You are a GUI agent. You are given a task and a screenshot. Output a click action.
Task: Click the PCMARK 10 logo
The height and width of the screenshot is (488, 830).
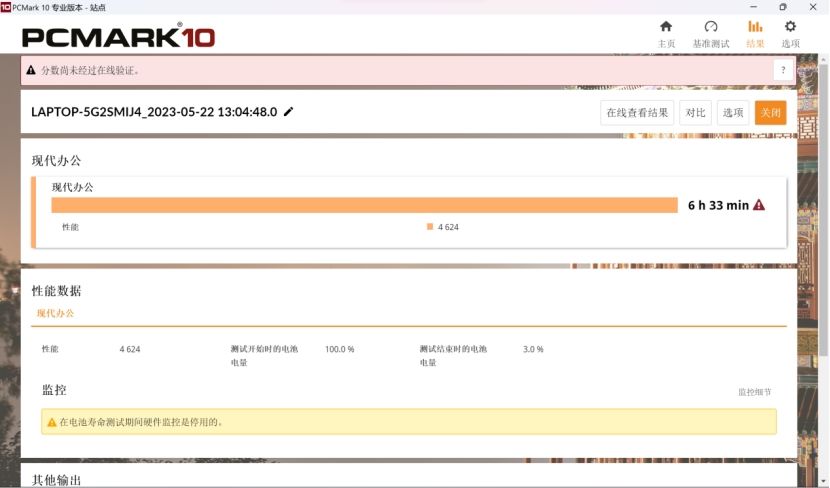click(118, 36)
